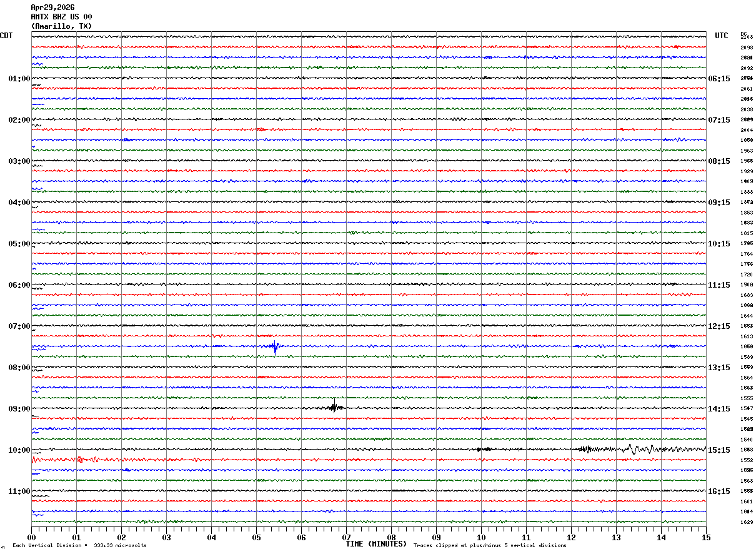
Task: Click the large black waveform near minute 13
Action: [x=631, y=449]
